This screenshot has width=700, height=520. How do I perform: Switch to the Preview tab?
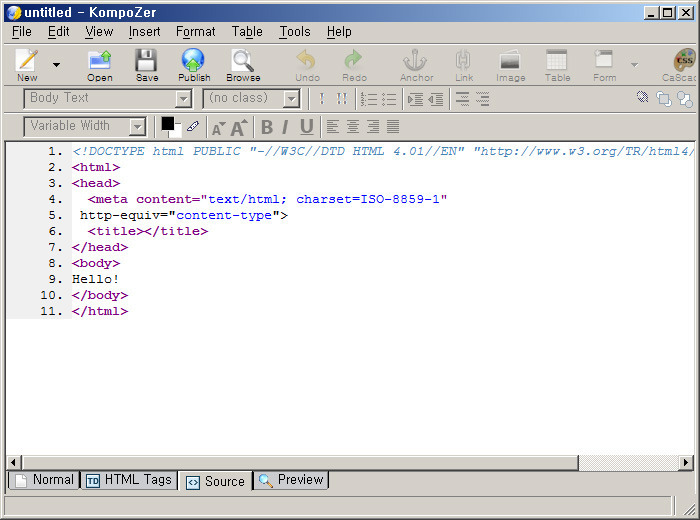tap(291, 480)
